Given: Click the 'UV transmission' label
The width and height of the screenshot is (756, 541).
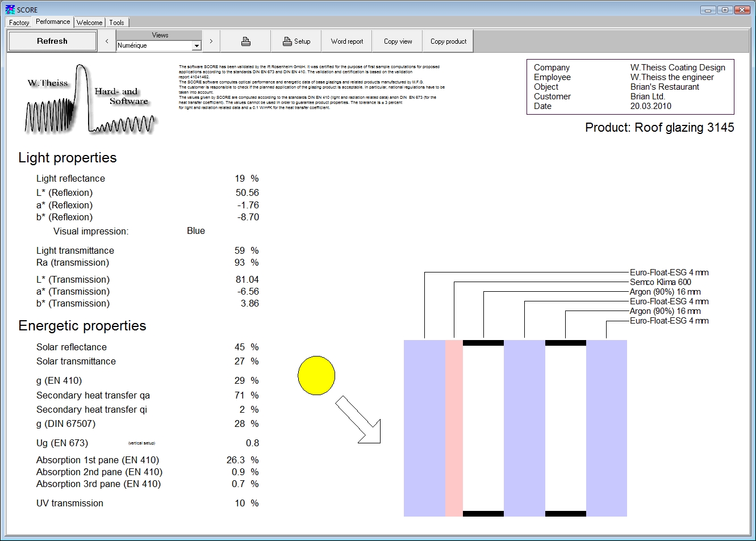Looking at the screenshot, I should tap(70, 503).
